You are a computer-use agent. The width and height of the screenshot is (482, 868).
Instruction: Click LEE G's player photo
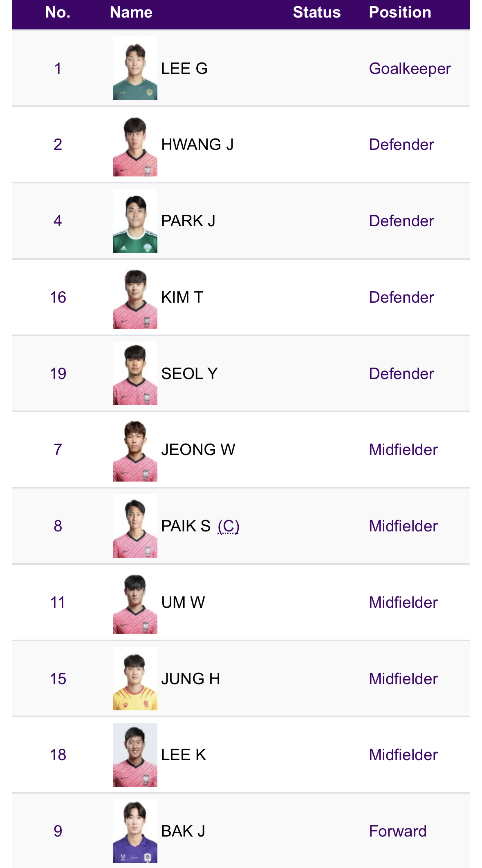point(135,68)
